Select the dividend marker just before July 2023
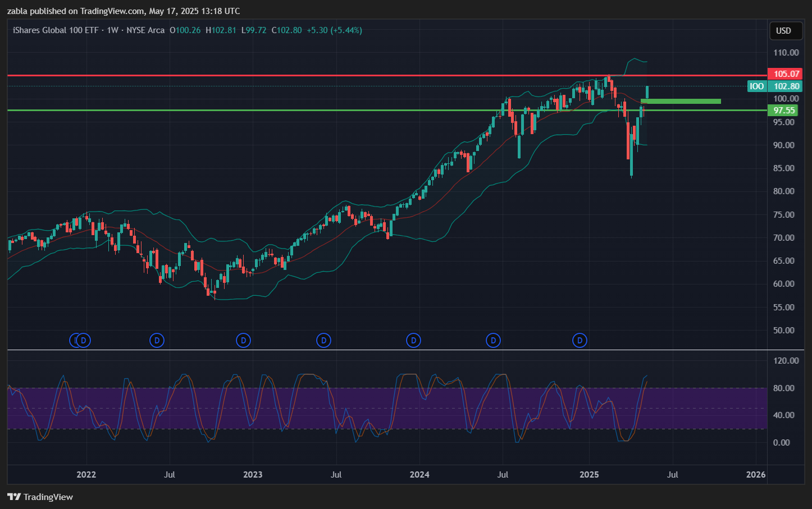The height and width of the screenshot is (509, 812). coord(323,340)
